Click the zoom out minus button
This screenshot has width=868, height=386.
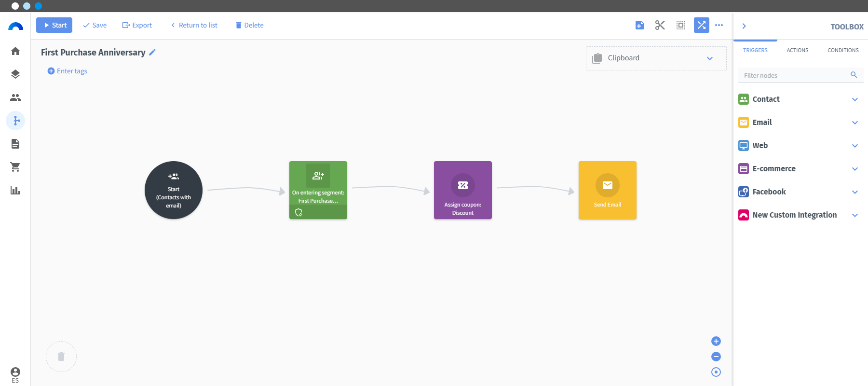[716, 357]
